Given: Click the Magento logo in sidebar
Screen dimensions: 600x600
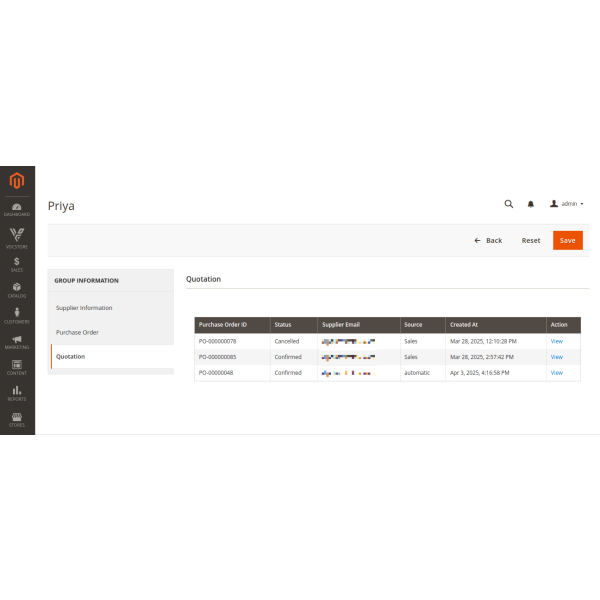Looking at the screenshot, I should (17, 182).
